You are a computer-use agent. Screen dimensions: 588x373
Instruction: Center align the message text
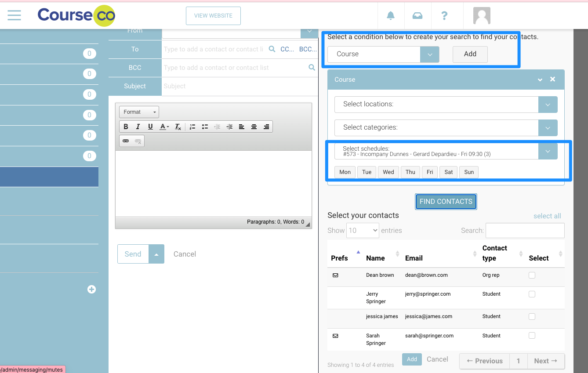(254, 127)
